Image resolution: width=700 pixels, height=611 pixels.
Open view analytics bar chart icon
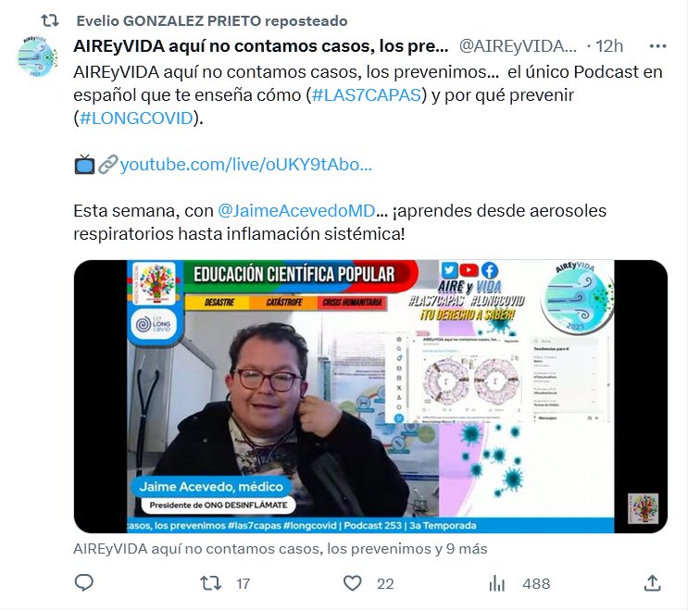[496, 583]
